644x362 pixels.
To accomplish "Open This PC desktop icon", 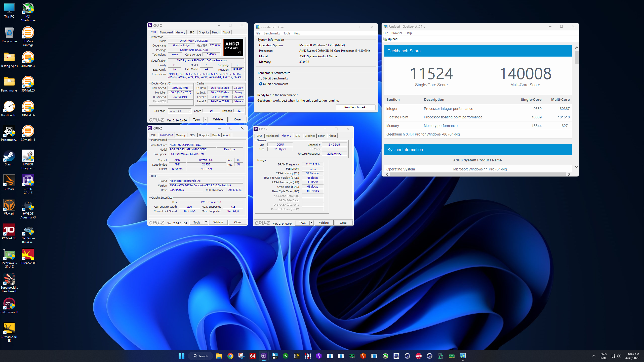I will 9,10.
